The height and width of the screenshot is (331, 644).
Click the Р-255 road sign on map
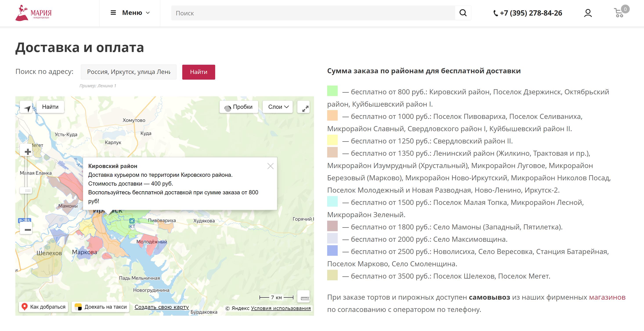pos(25,220)
